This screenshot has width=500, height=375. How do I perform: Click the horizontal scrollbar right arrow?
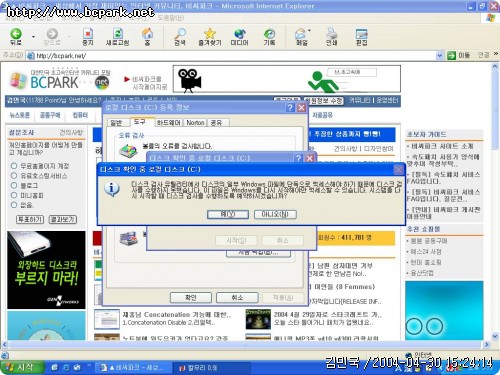pyautogui.click(x=487, y=344)
